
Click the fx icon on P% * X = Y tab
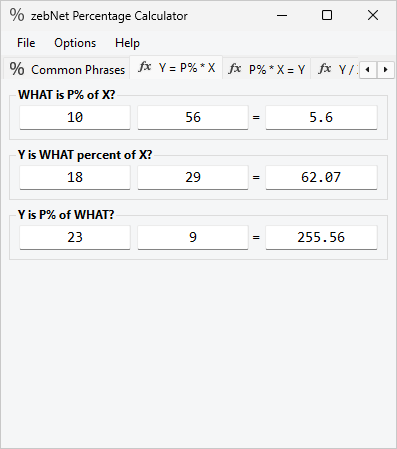[x=235, y=69]
